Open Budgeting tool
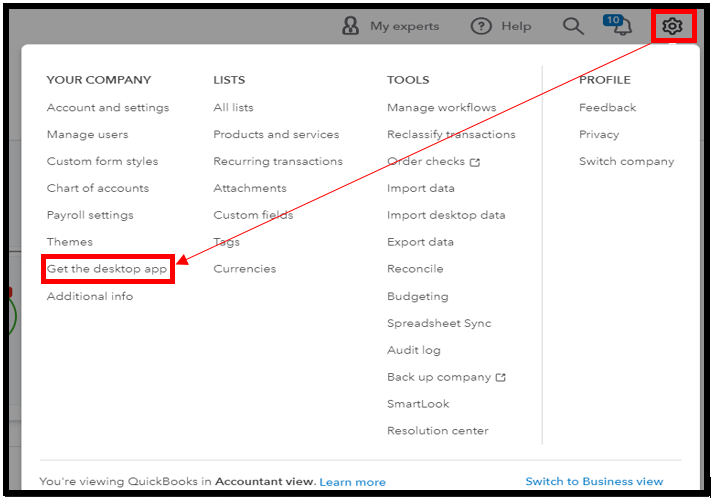This screenshot has width=715, height=499. (418, 296)
